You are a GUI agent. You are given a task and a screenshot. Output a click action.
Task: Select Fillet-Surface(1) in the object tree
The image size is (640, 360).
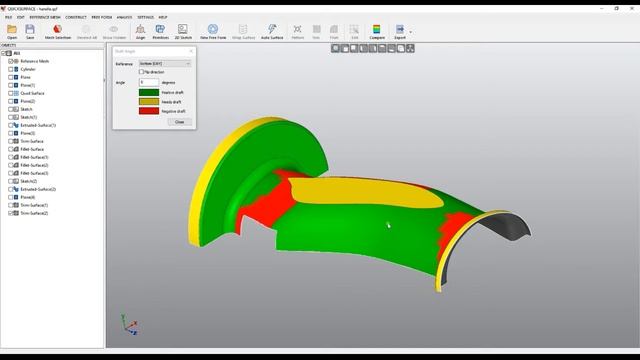tap(34, 157)
